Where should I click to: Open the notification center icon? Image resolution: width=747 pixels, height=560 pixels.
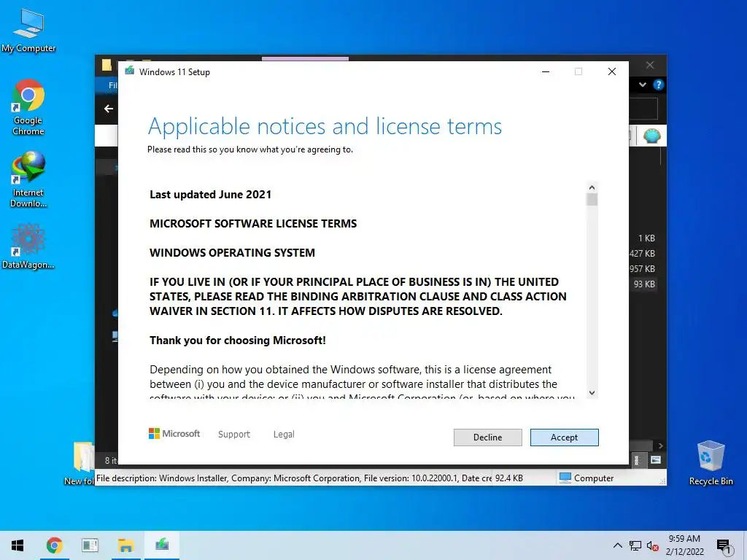point(724,547)
